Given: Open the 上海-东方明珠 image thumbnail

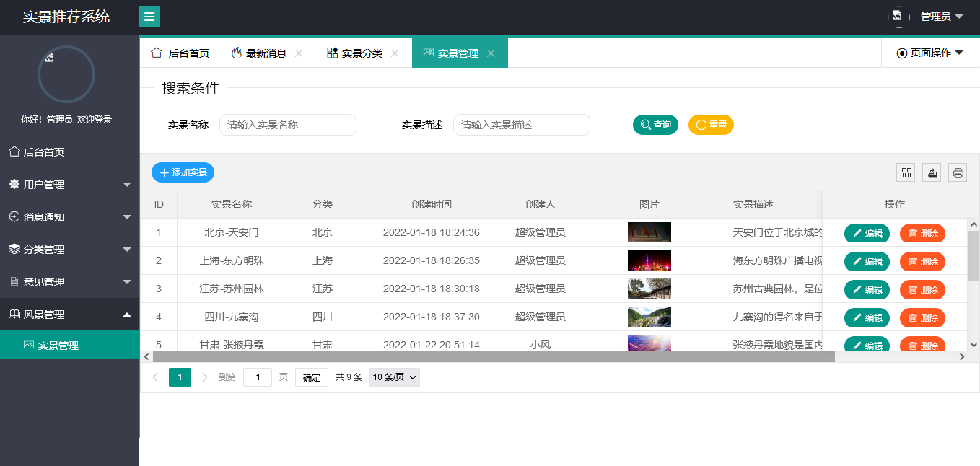Looking at the screenshot, I should coord(649,260).
